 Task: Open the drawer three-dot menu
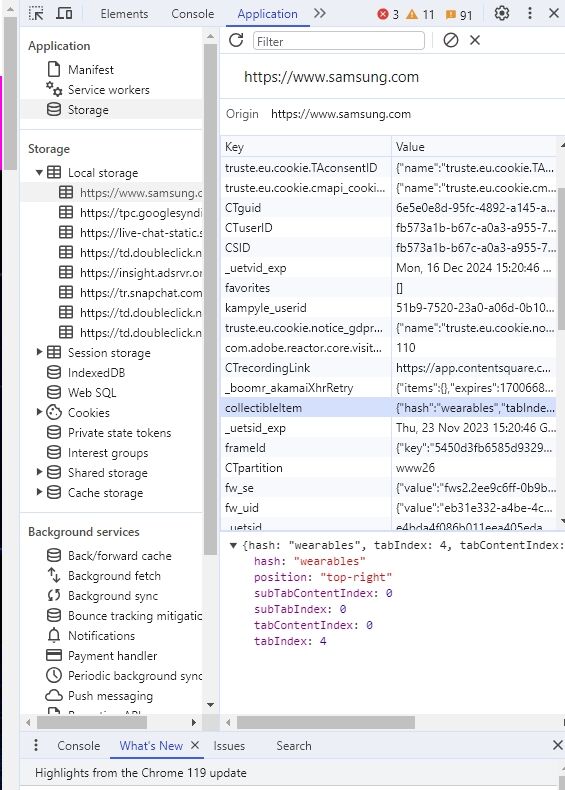(36, 745)
